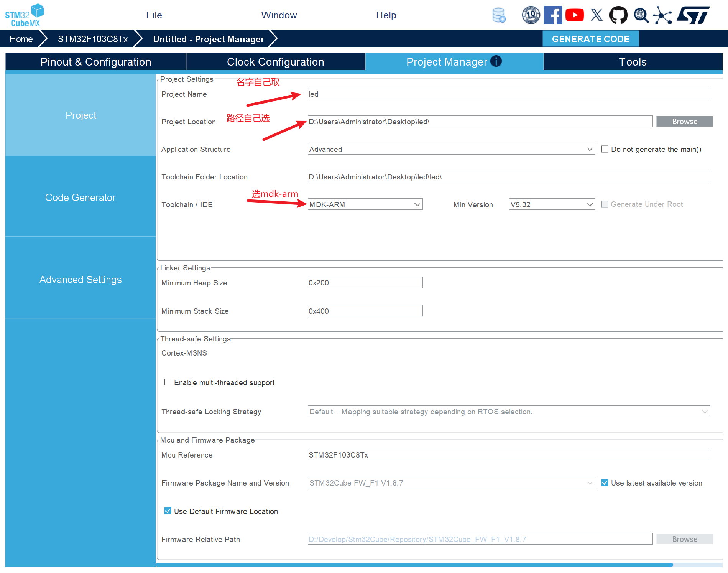Toggle Do not generate the main() checkbox
Screen dimensions: 728x573
(x=605, y=149)
